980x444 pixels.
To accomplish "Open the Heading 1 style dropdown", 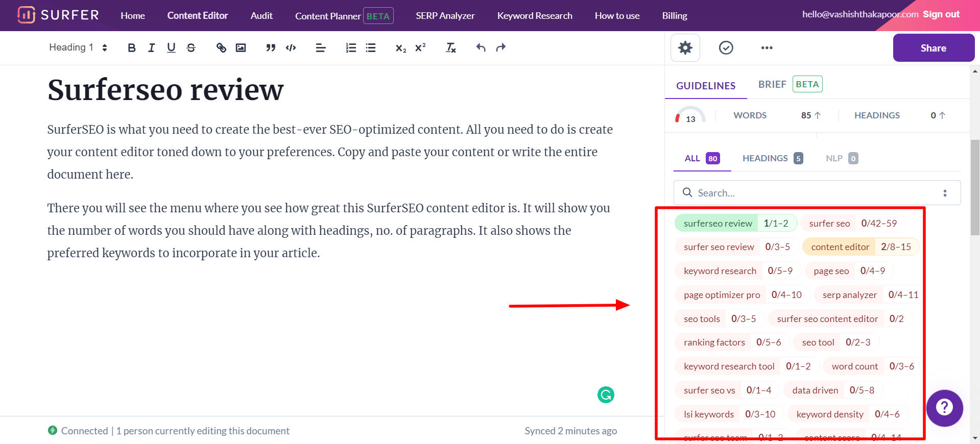I will pos(78,47).
